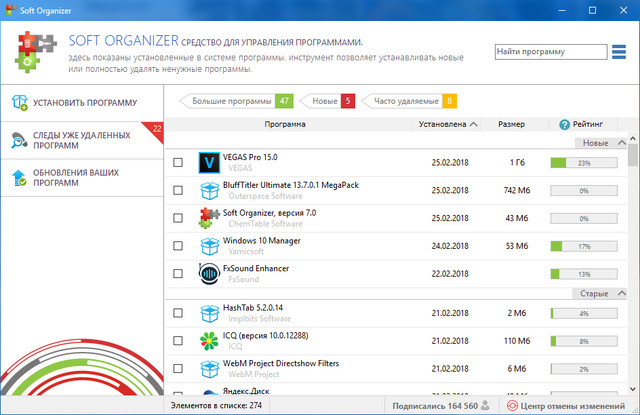The image size is (640, 415).
Task: Click the VEGAS Pro 23% rating bar
Action: pos(583,162)
